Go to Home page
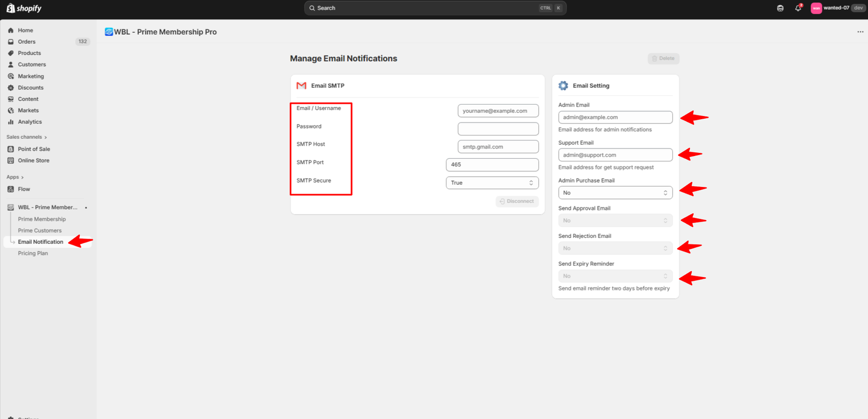Image resolution: width=868 pixels, height=419 pixels. (25, 30)
